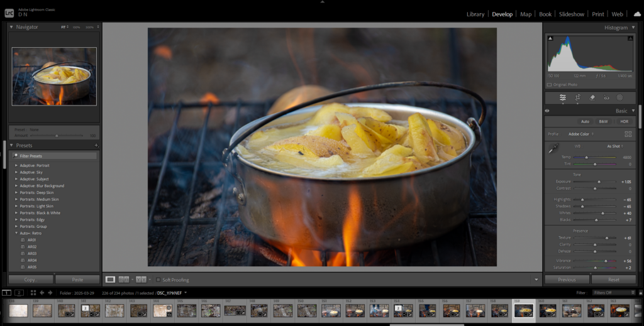Image resolution: width=644 pixels, height=326 pixels.
Task: Click the Temp slider handle
Action: 587,158
